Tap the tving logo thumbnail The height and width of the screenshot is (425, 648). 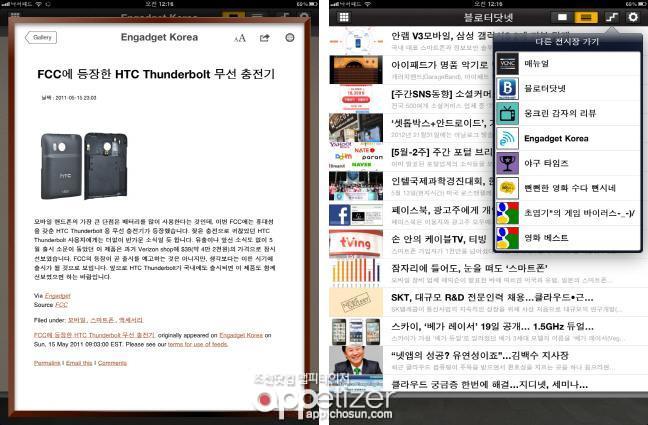click(356, 244)
